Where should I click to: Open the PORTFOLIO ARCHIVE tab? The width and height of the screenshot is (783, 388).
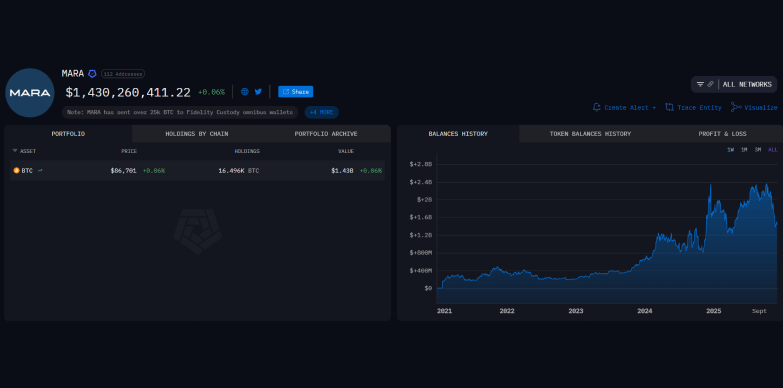(x=326, y=134)
